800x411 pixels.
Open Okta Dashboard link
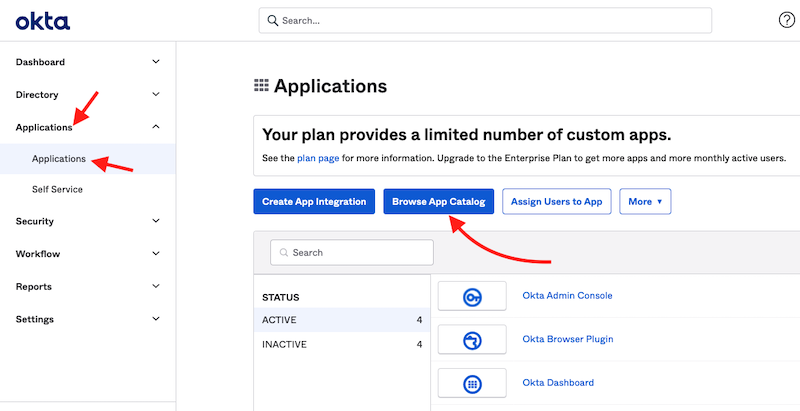(x=558, y=382)
